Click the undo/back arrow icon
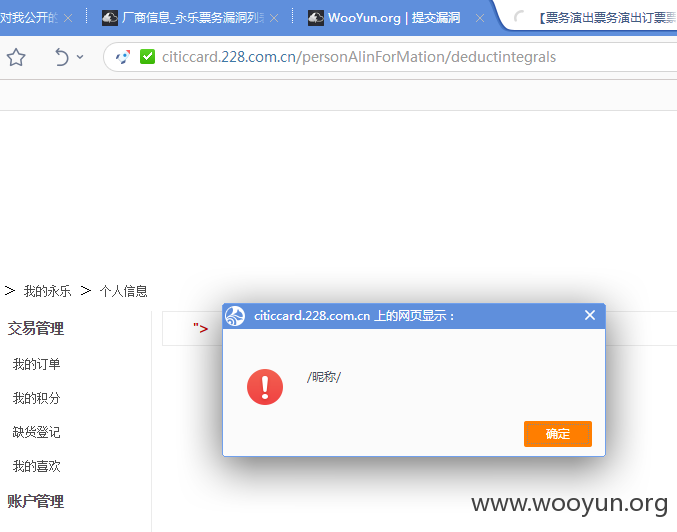677x532 pixels. coord(62,57)
